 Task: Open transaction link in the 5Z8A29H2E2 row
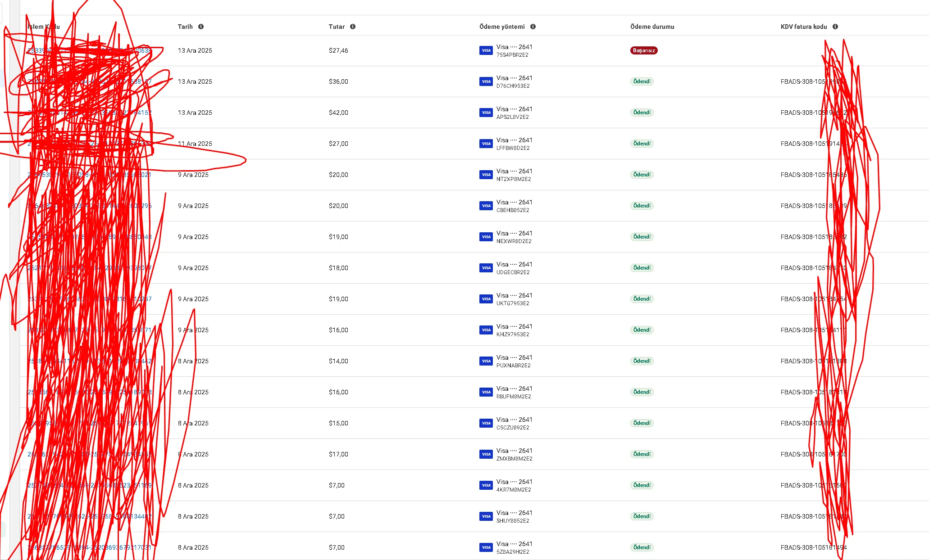89,547
